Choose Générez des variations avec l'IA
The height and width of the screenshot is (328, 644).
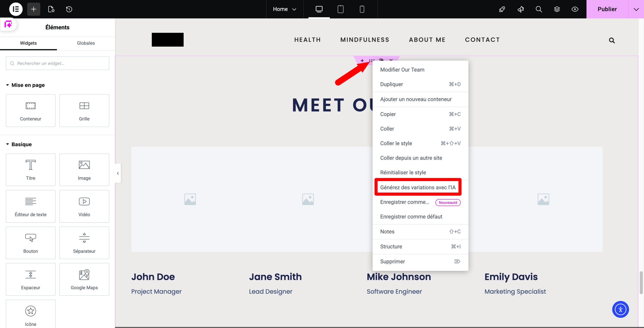coord(420,188)
